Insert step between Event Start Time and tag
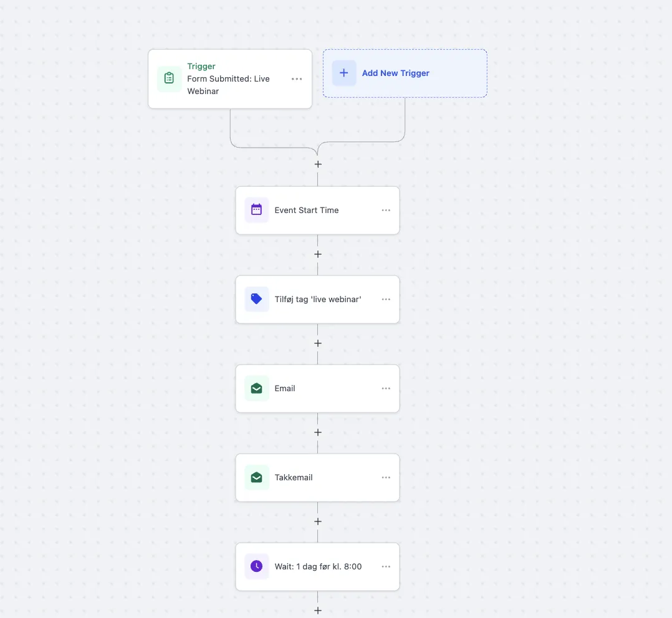 coord(318,254)
